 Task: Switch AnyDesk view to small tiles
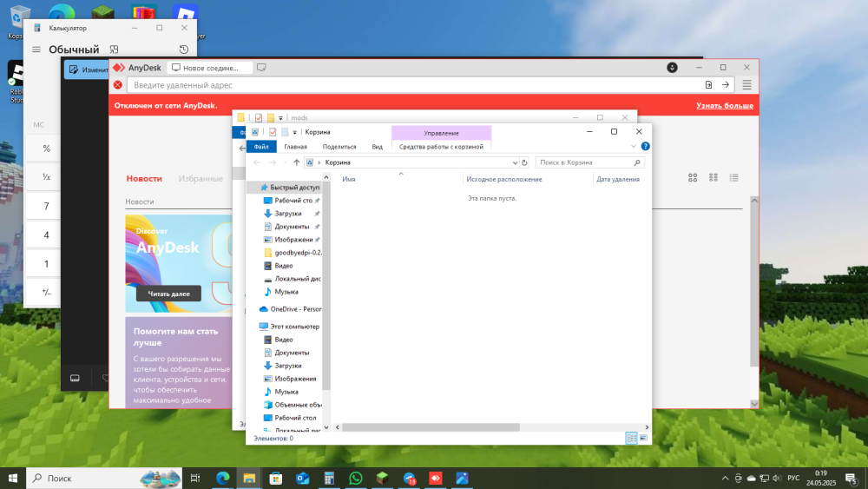[713, 178]
